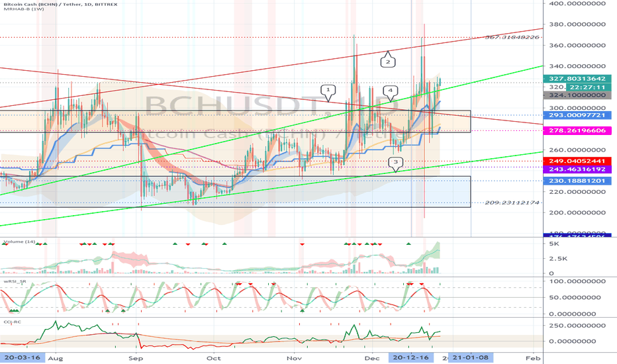Click the 300.00000000 price axis tick
The image size is (617, 364).
(x=577, y=109)
